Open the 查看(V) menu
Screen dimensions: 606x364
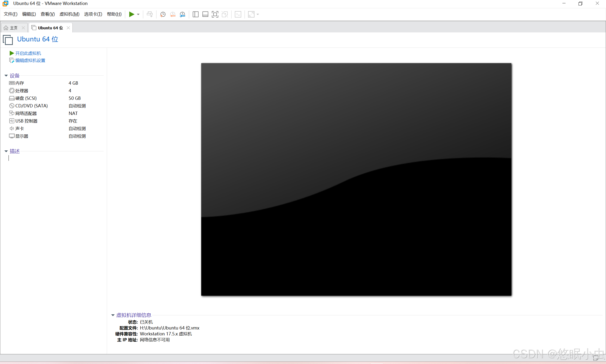[48, 14]
